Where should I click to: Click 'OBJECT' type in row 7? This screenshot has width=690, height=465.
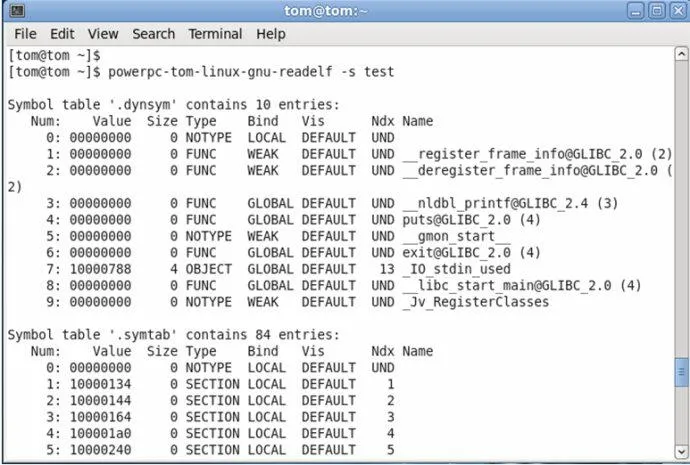pos(209,269)
